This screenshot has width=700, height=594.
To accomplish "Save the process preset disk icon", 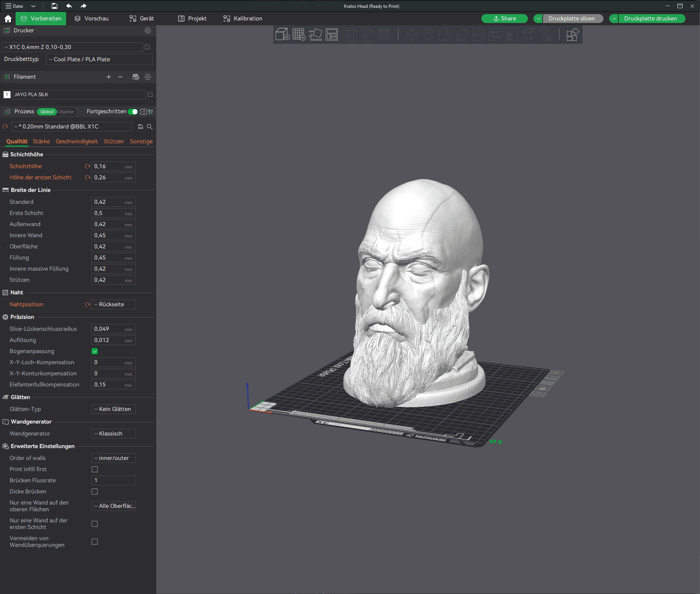I will coord(140,127).
